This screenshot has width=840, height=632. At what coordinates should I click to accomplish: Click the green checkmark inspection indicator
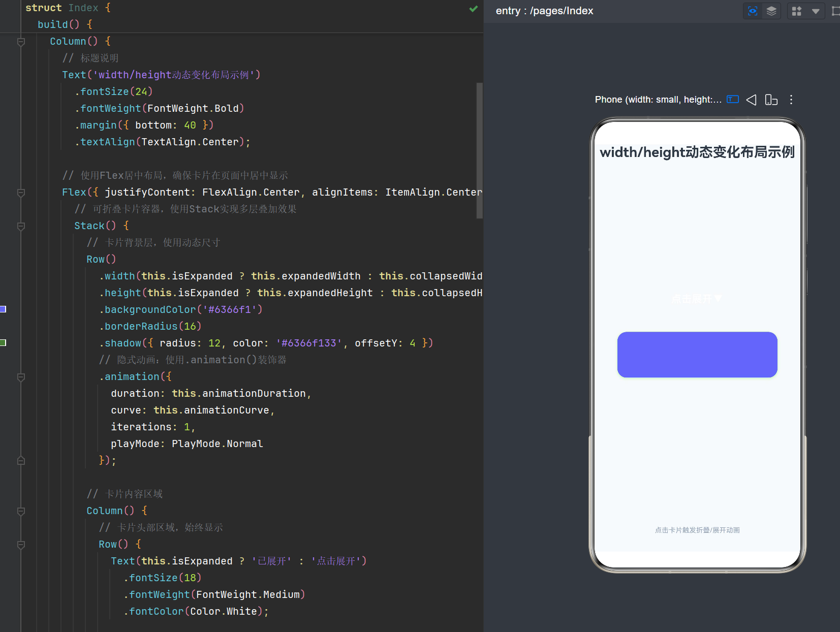click(x=474, y=9)
